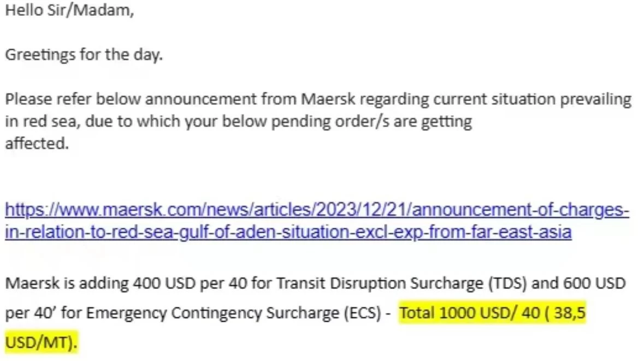Image resolution: width=644 pixels, height=361 pixels.
Task: Click the highlighted "USD/MT)." text
Action: click(41, 342)
